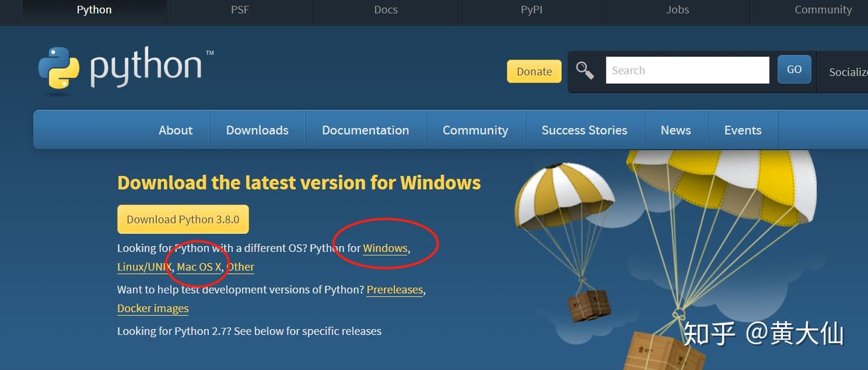Open the Documentation menu
The height and width of the screenshot is (370, 868).
365,130
